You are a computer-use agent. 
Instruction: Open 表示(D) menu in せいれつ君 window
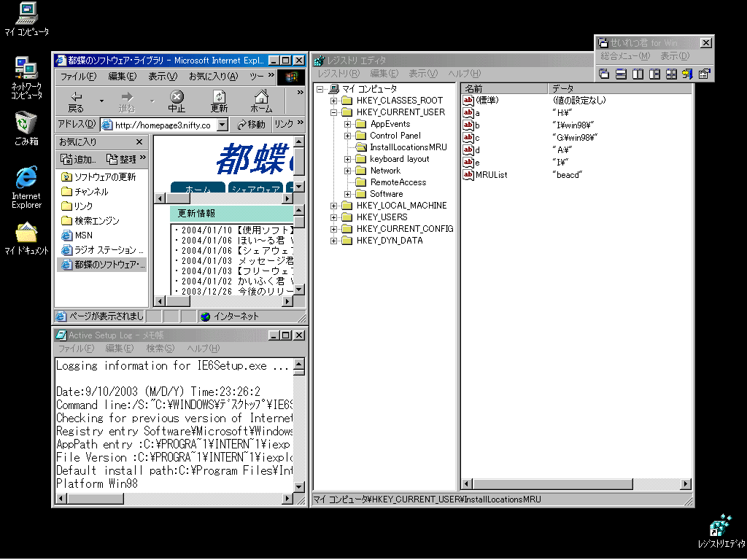675,56
